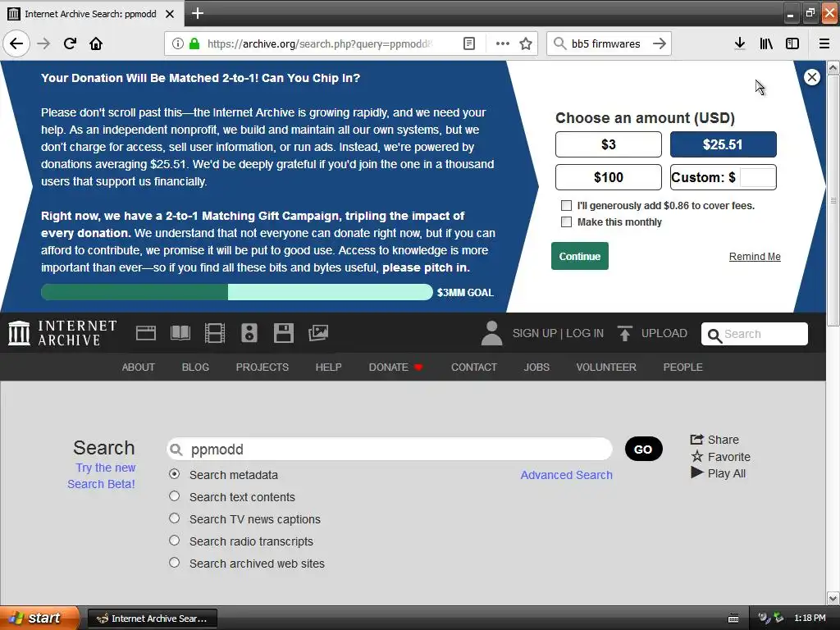
Task: Click the green padlock security icon
Action: tap(194, 43)
